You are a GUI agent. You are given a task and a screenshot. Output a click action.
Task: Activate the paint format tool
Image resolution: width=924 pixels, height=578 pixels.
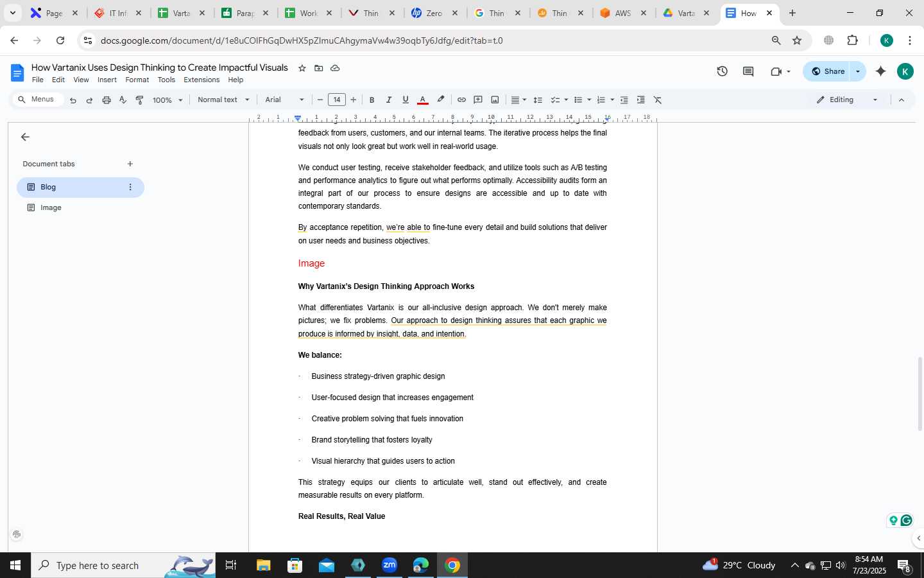pos(139,100)
